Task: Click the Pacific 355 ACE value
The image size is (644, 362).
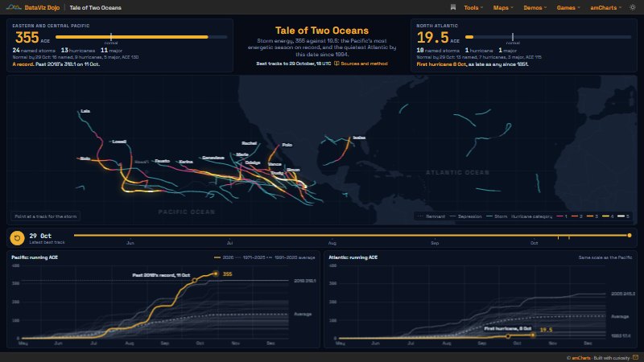Action: [x=27, y=38]
